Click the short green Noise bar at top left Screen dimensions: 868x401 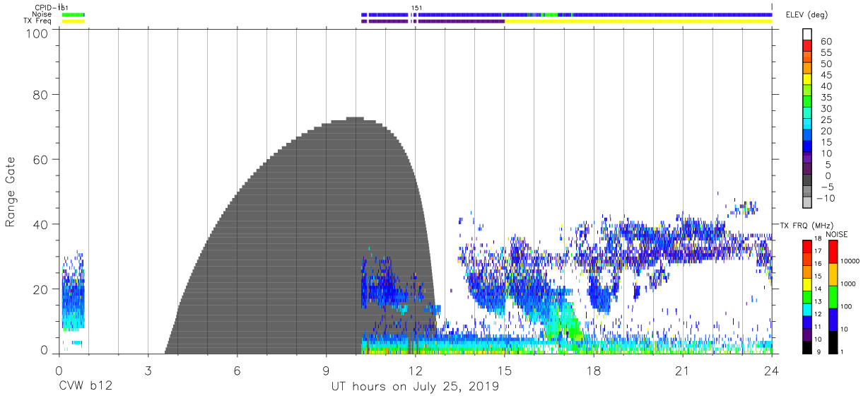(x=73, y=14)
